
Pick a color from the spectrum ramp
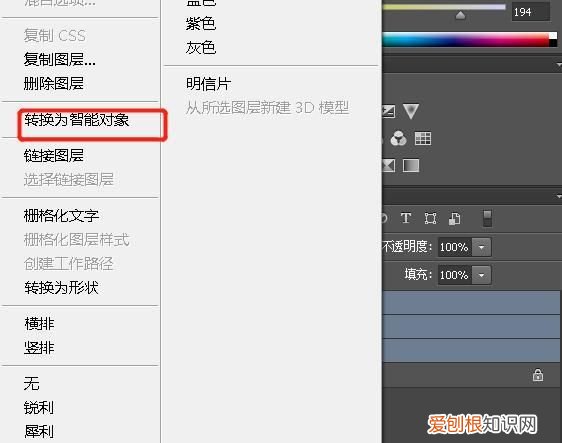pyautogui.click(x=466, y=40)
